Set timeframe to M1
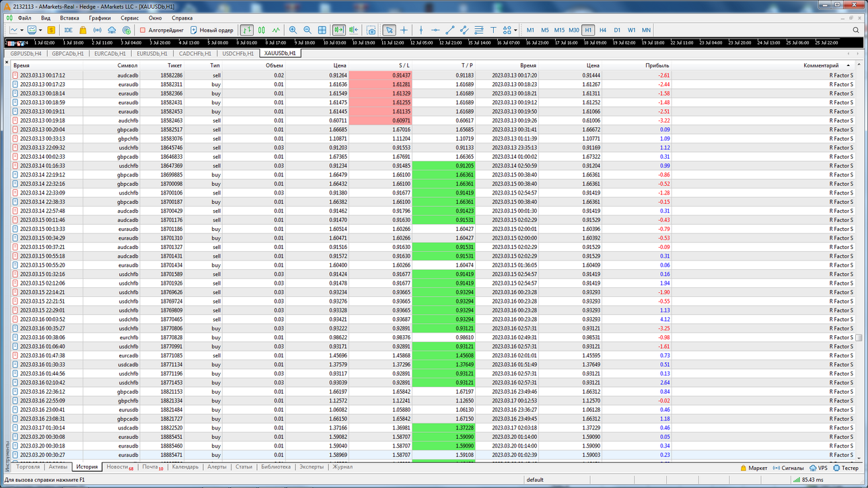The image size is (868, 488). click(x=530, y=30)
